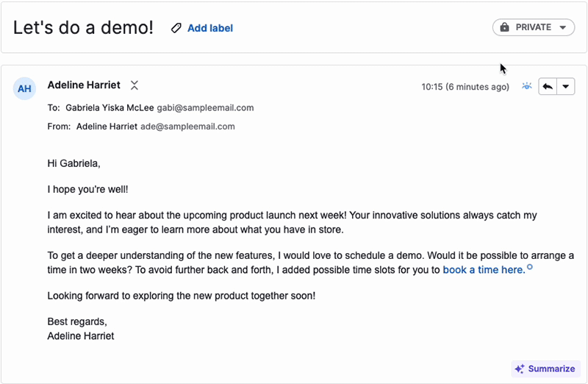
Task: Open the dropdown arrow next to reply
Action: (565, 86)
